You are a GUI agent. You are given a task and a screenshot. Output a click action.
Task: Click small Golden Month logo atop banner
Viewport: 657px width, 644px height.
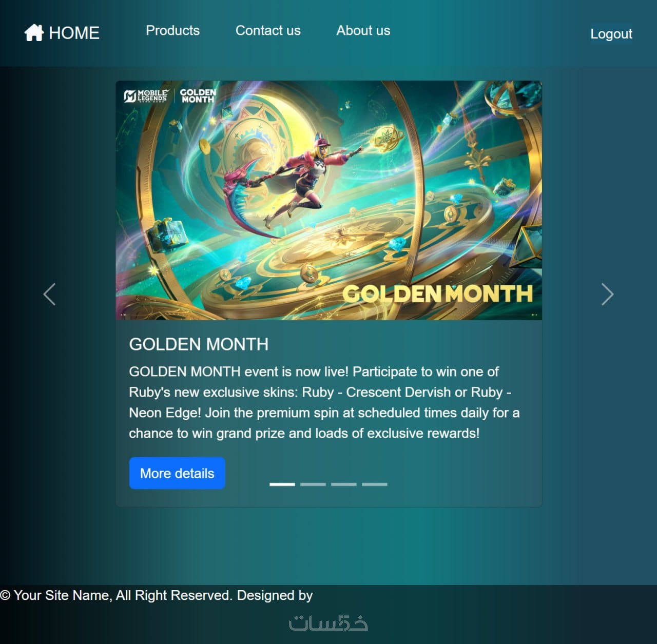click(198, 95)
